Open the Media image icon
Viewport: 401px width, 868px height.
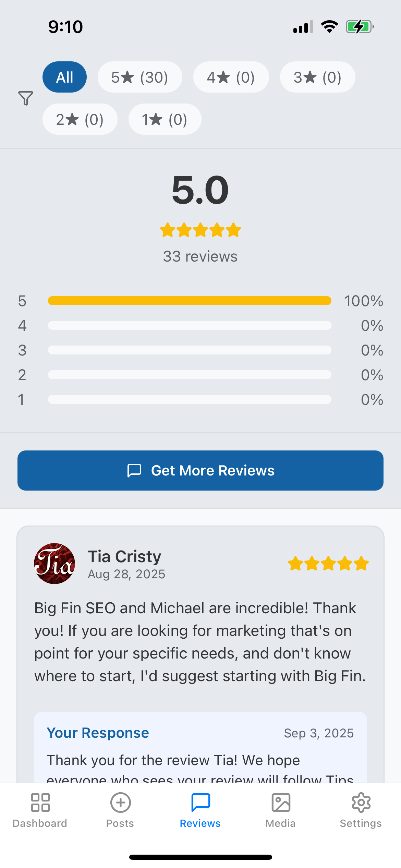pos(281,803)
